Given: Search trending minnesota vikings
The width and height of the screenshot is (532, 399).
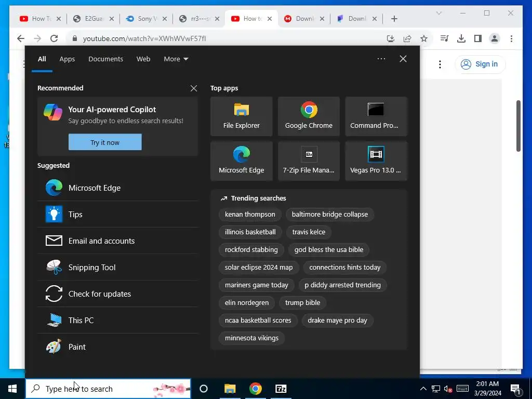Looking at the screenshot, I should click(x=251, y=338).
